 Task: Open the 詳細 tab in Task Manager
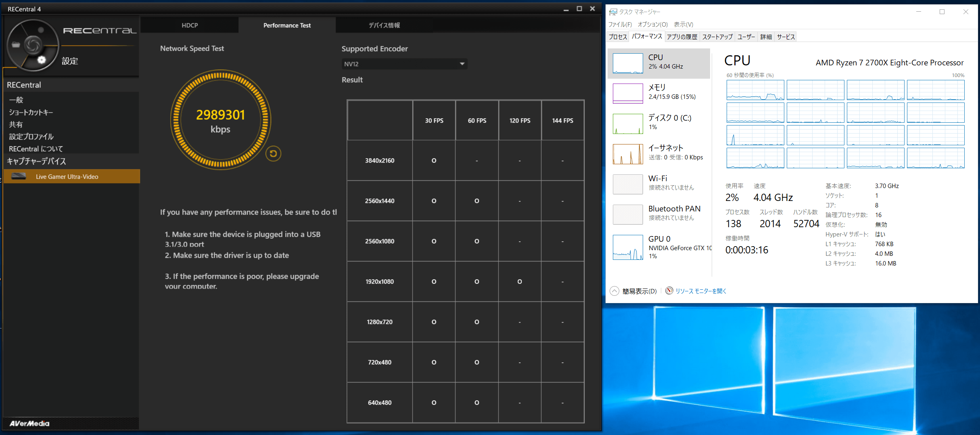[x=766, y=37]
